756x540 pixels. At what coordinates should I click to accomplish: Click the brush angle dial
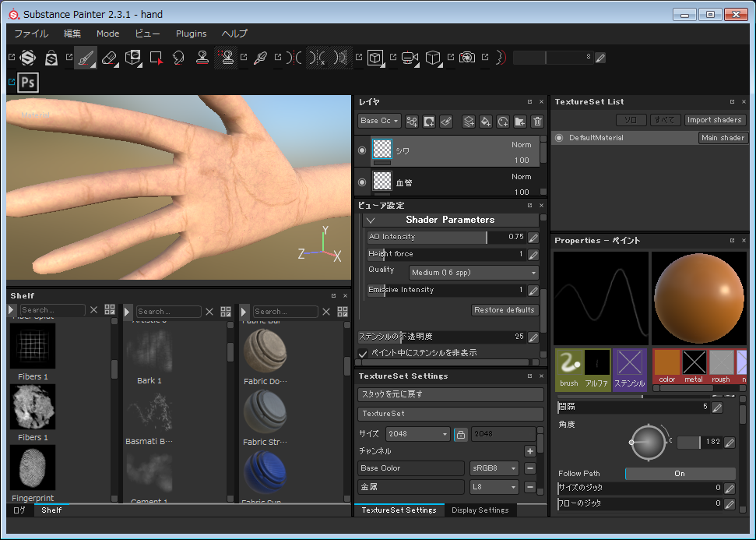[x=649, y=442]
